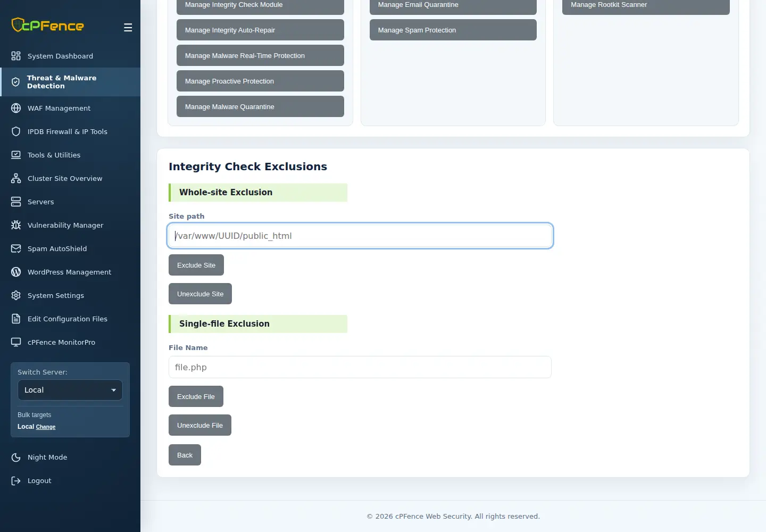The width and height of the screenshot is (766, 532).
Task: Click the Back button
Action: (185, 455)
